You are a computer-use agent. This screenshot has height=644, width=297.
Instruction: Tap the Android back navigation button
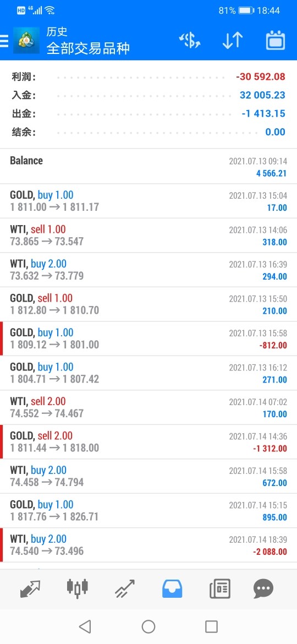pyautogui.click(x=85, y=626)
